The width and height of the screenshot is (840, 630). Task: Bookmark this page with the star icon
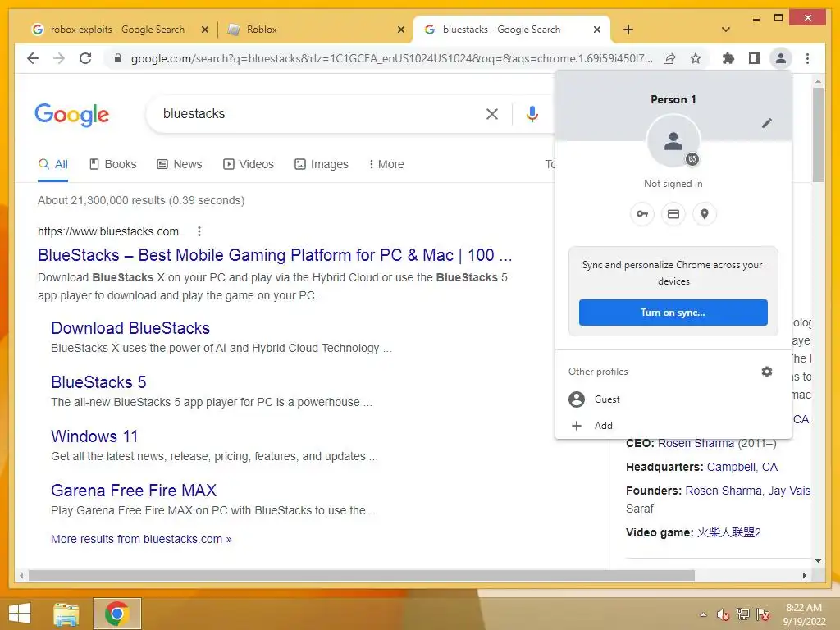coord(696,58)
